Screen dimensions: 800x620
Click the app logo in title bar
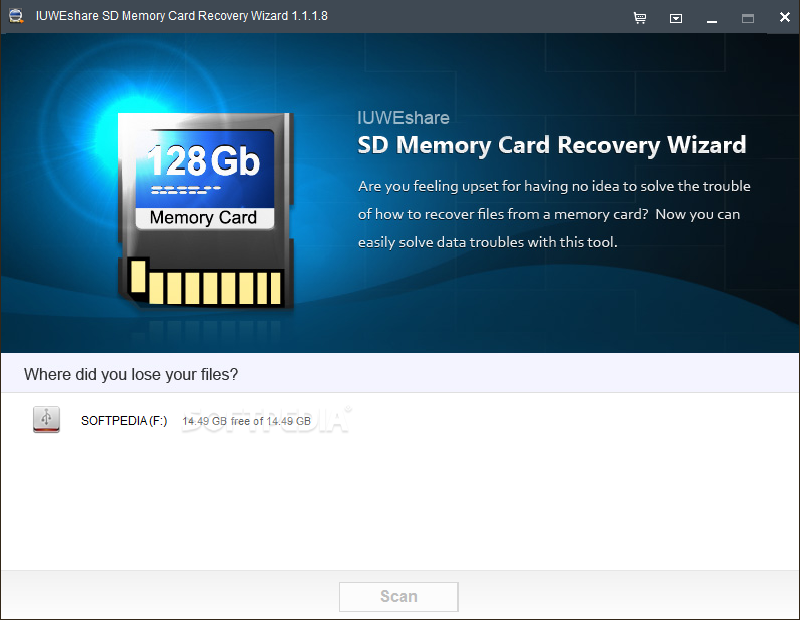tap(16, 16)
